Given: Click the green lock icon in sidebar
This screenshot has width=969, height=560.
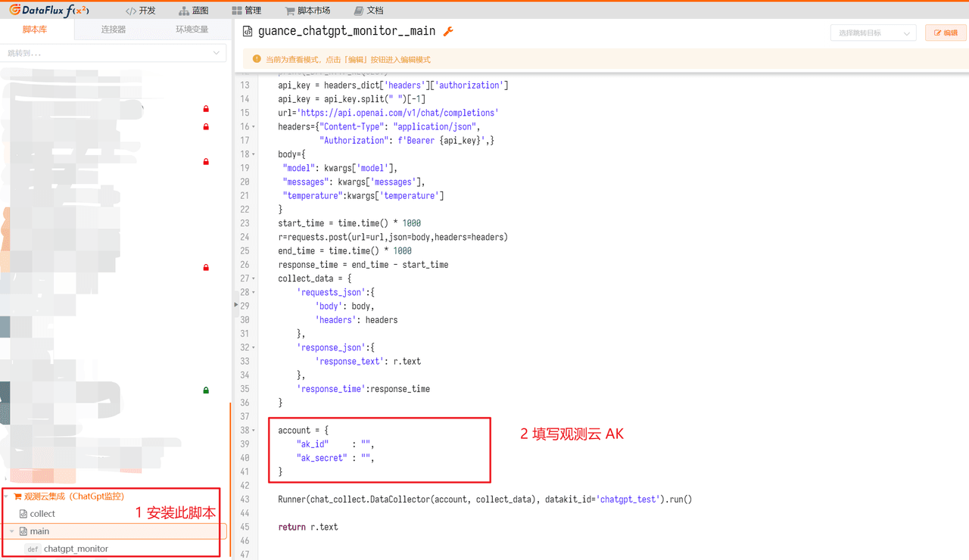Looking at the screenshot, I should [206, 390].
